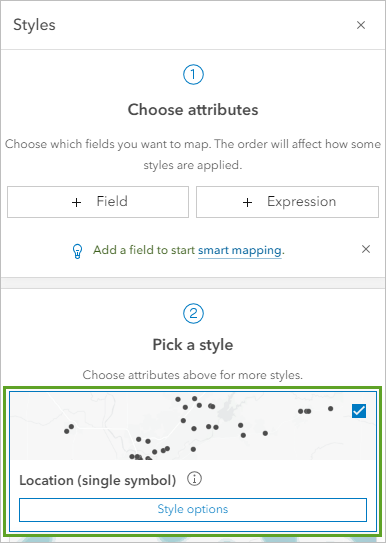Image resolution: width=386 pixels, height=543 pixels.
Task: Dismiss the smart mapping tip
Action: [x=366, y=249]
